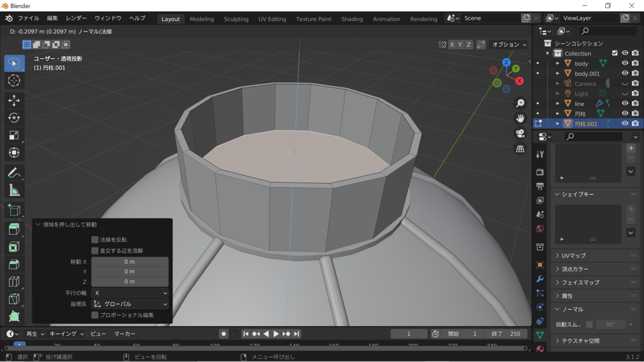
Task: Click the timeline マーカー menu
Action: (x=125, y=334)
